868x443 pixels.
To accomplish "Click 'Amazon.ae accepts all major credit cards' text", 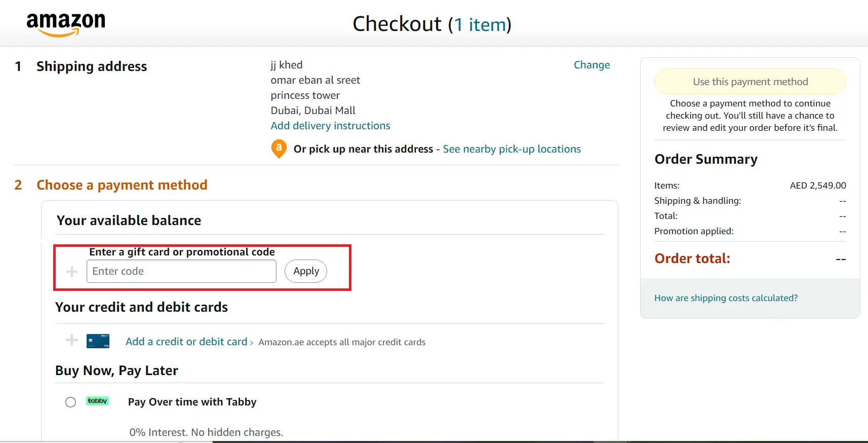I will (342, 342).
